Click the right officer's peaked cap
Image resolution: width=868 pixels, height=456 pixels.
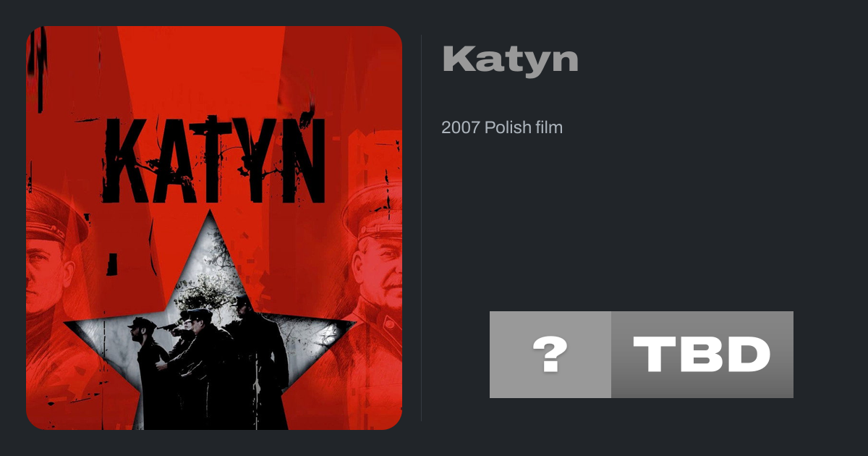[x=373, y=210]
